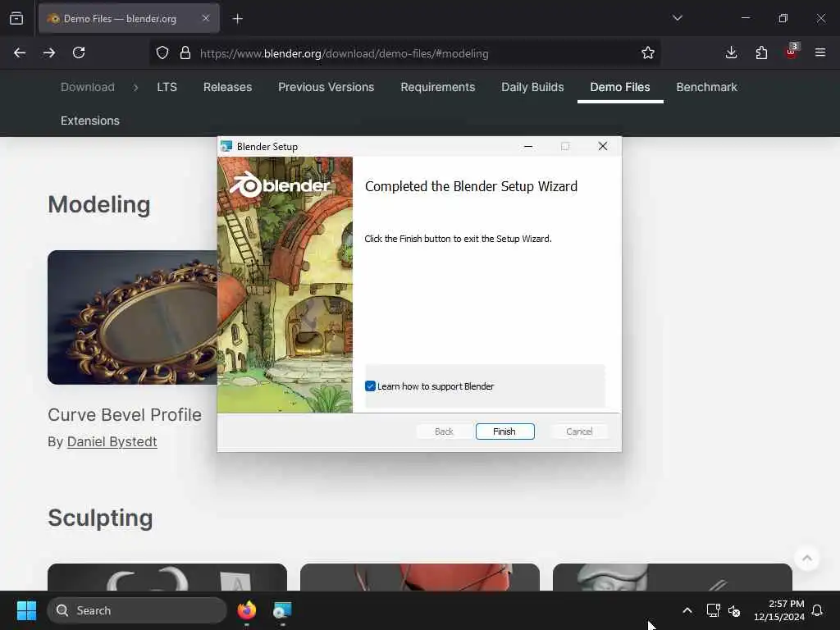
Task: Open the Releases nav item
Action: click(228, 87)
